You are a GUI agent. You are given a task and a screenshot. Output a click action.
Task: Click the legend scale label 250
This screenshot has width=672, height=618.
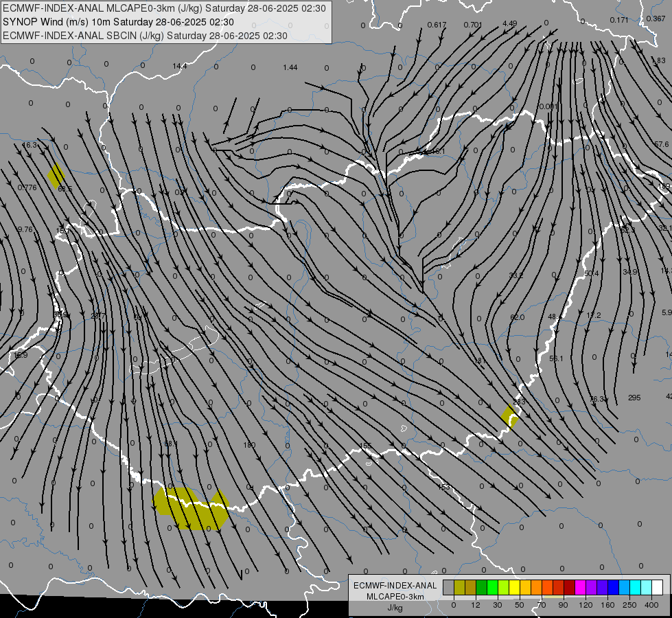[629, 605]
